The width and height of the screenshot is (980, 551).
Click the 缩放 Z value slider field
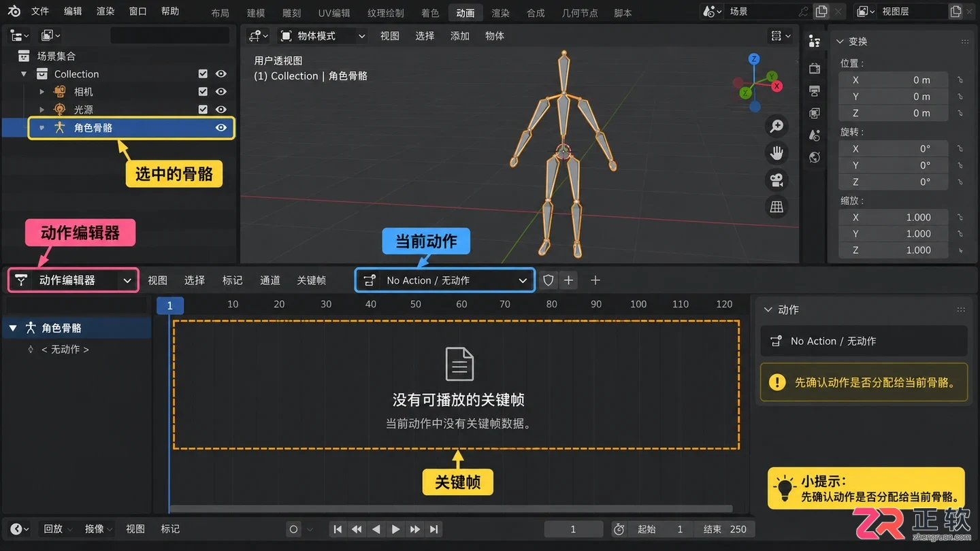pos(892,250)
